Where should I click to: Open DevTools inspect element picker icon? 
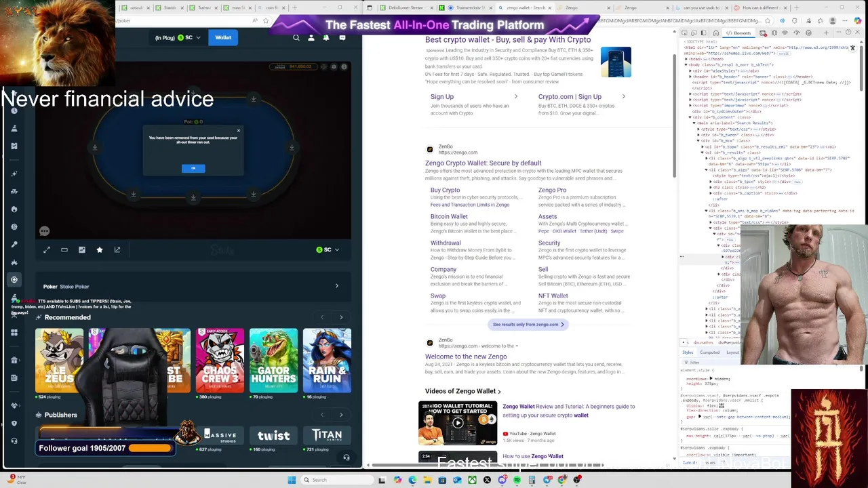point(684,33)
